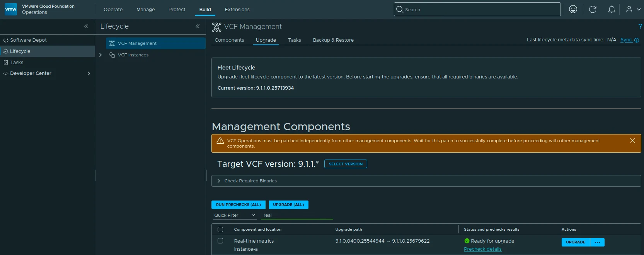This screenshot has width=644, height=255.
Task: Open the Quick Filter dropdown
Action: point(235,215)
